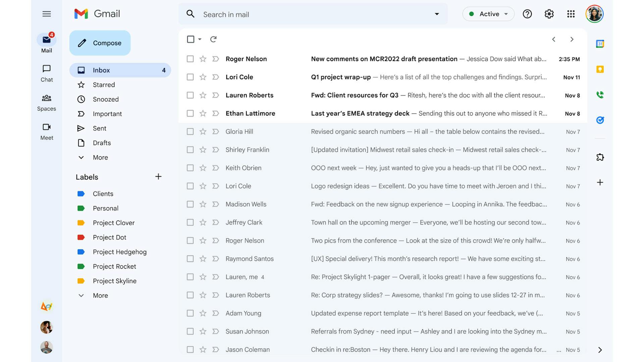
Task: Open the Settings gear icon
Action: (549, 14)
